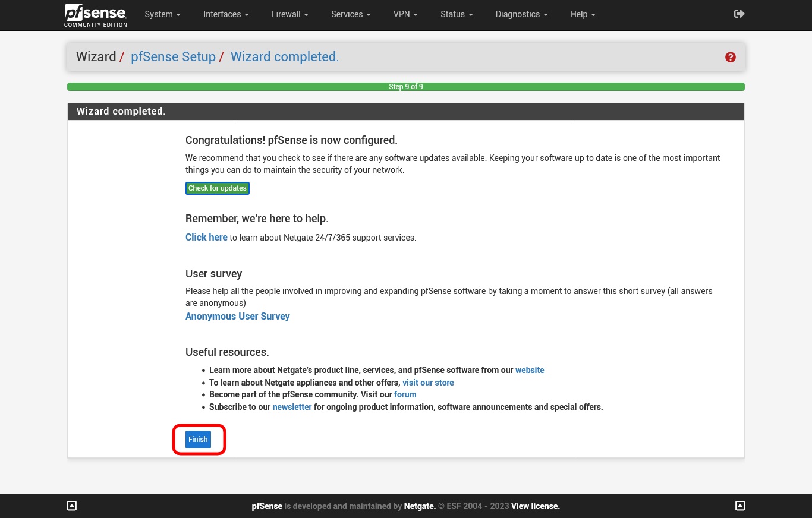Open the newsletter subscription link
Image resolution: width=812 pixels, height=518 pixels.
292,407
